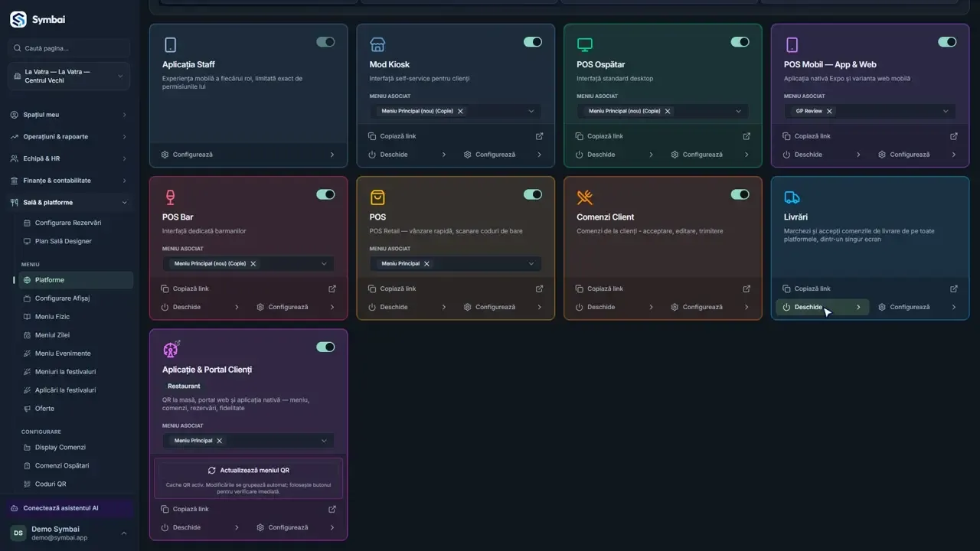
Task: Click Actualizează meniul QR button
Action: click(248, 470)
